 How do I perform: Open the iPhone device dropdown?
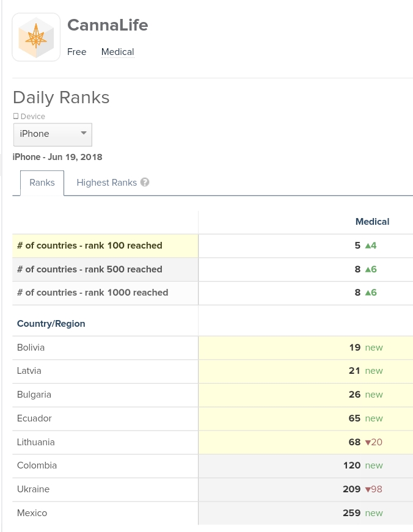53,134
